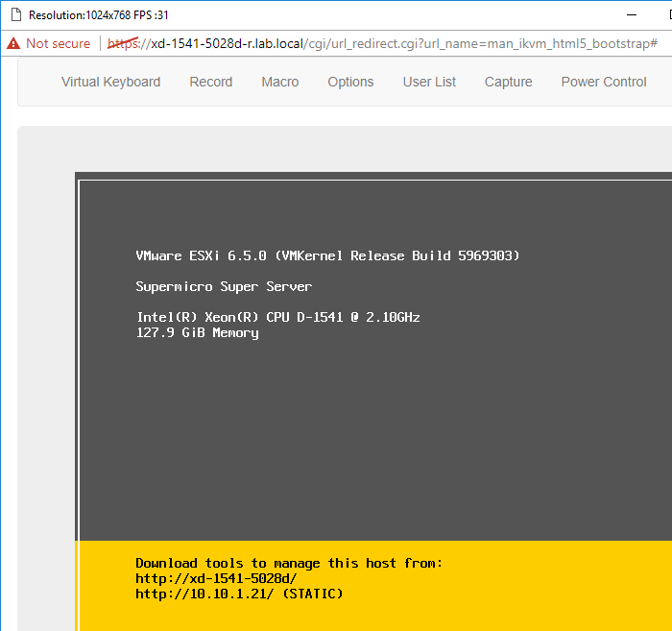Open the User List menu
Image resolution: width=672 pixels, height=631 pixels.
(429, 82)
